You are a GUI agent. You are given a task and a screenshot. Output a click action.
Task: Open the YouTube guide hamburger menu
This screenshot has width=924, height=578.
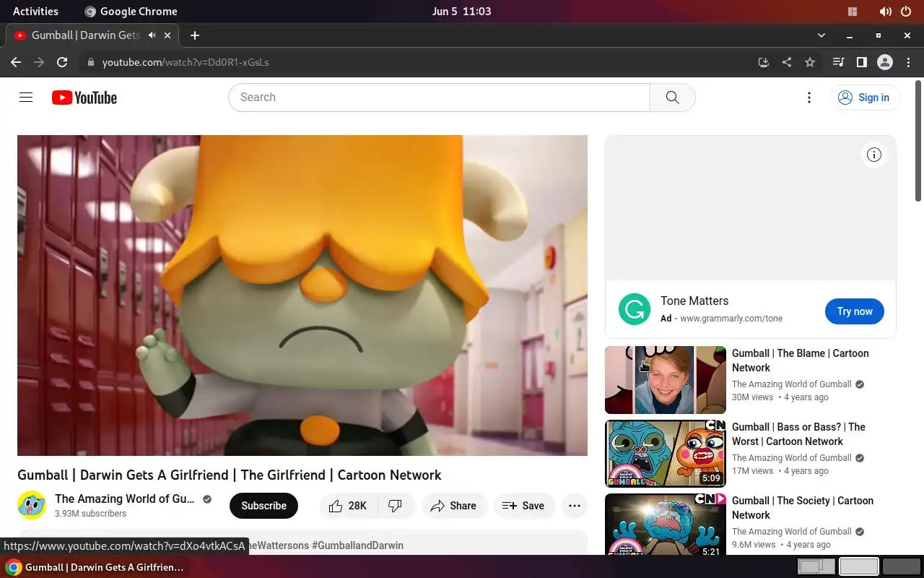[26, 98]
